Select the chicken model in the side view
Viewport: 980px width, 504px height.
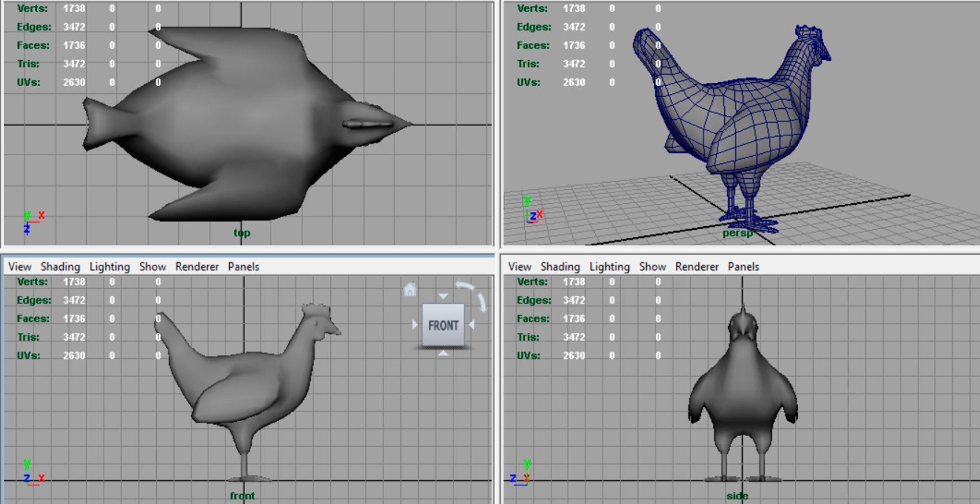[743, 393]
